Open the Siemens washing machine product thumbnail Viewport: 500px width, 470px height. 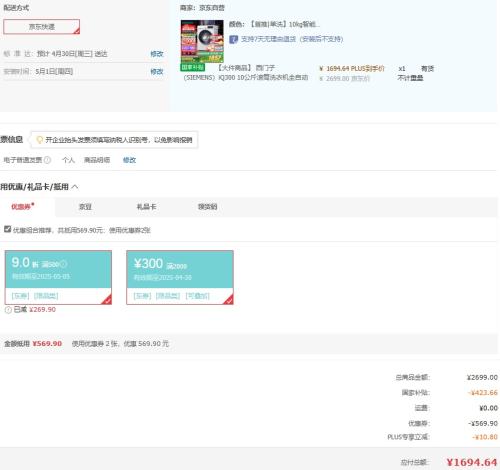pos(202,41)
